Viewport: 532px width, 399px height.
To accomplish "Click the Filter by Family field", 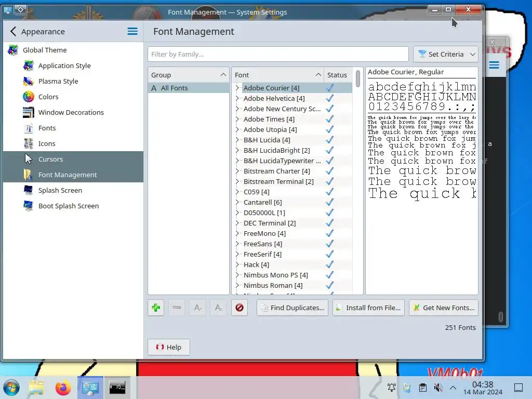I will point(278,54).
